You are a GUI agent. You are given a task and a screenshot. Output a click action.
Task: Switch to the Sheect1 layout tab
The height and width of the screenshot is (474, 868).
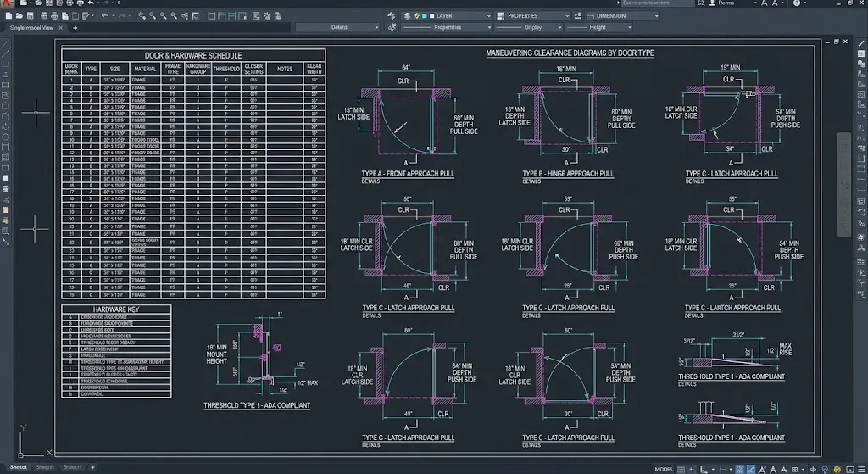coord(72,467)
